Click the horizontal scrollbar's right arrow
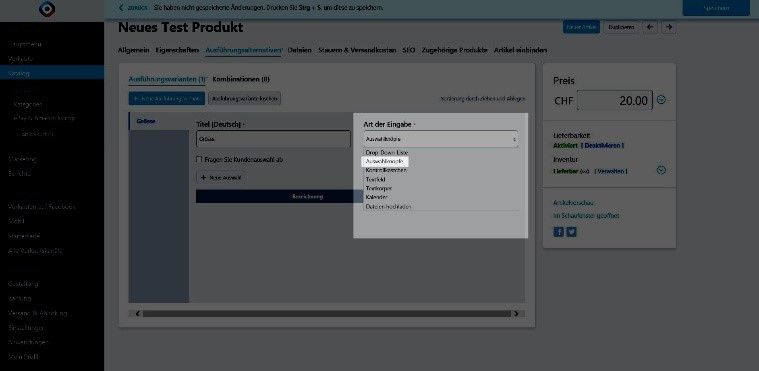Screen dimensions: 759x371 [x=516, y=314]
